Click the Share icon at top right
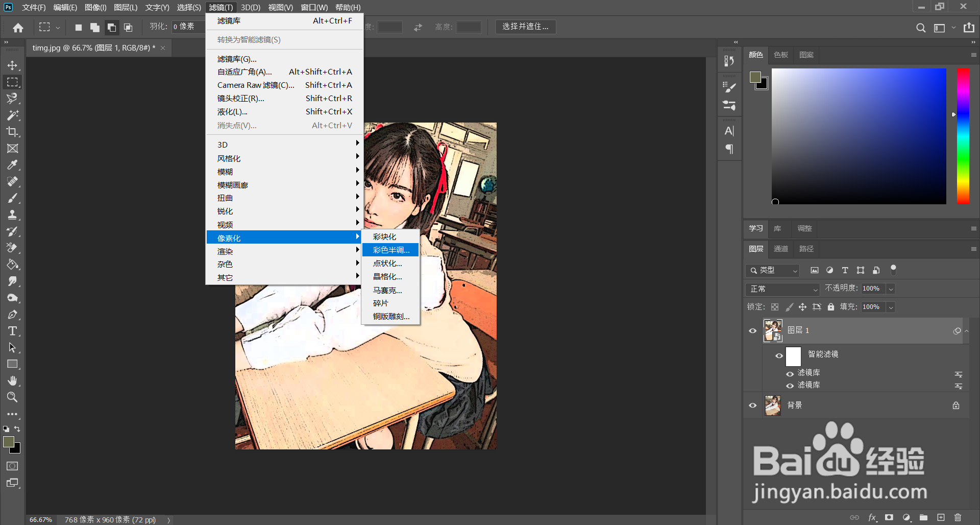Image resolution: width=980 pixels, height=525 pixels. 969,28
